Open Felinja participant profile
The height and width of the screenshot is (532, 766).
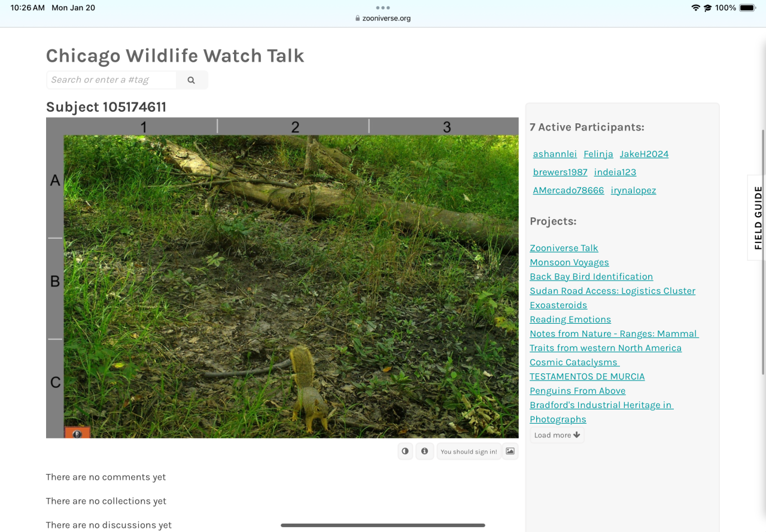click(x=598, y=154)
